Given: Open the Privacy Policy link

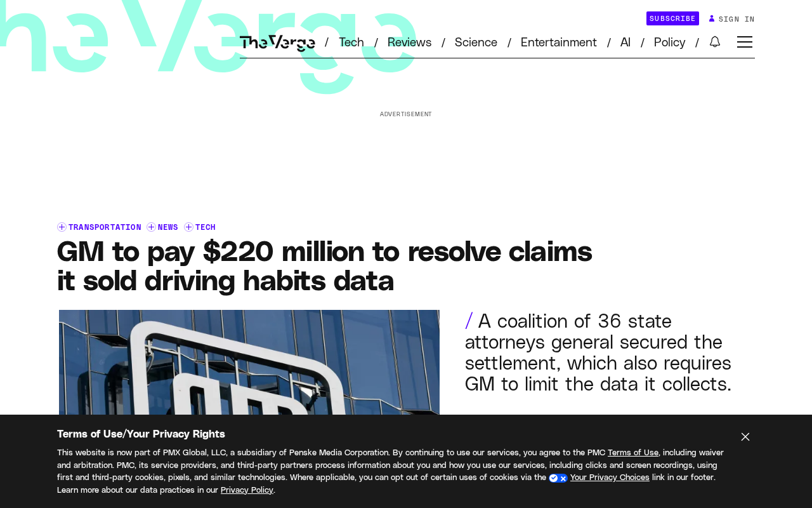Looking at the screenshot, I should [247, 490].
